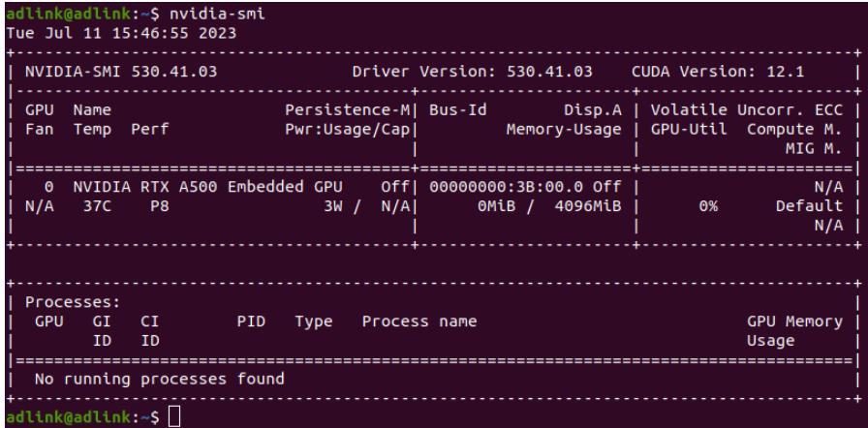The width and height of the screenshot is (868, 428).
Task: Click the CUDA Version 12.1 text
Action: (x=718, y=72)
